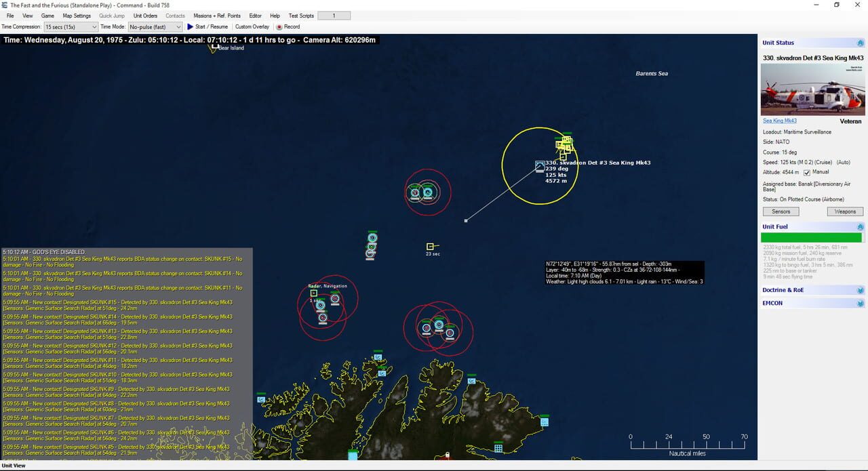Click the Test Scripts count input field
Screen dimensions: 868x471
[334, 15]
